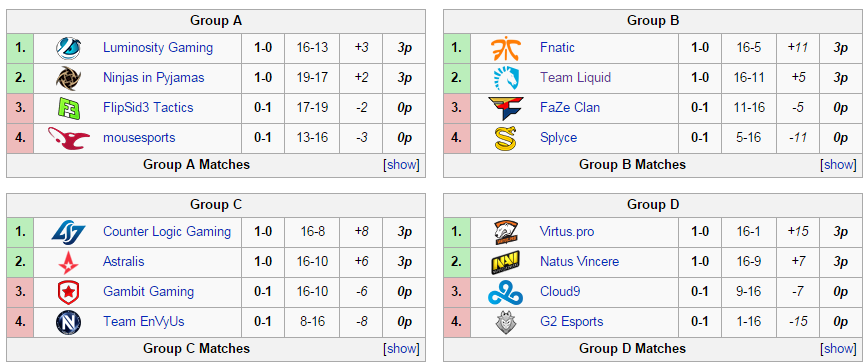Click the Cloud9 logo icon

505,292
